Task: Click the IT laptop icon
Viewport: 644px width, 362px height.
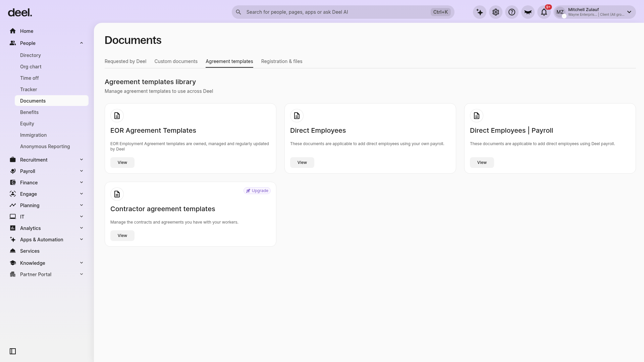Action: click(13, 217)
